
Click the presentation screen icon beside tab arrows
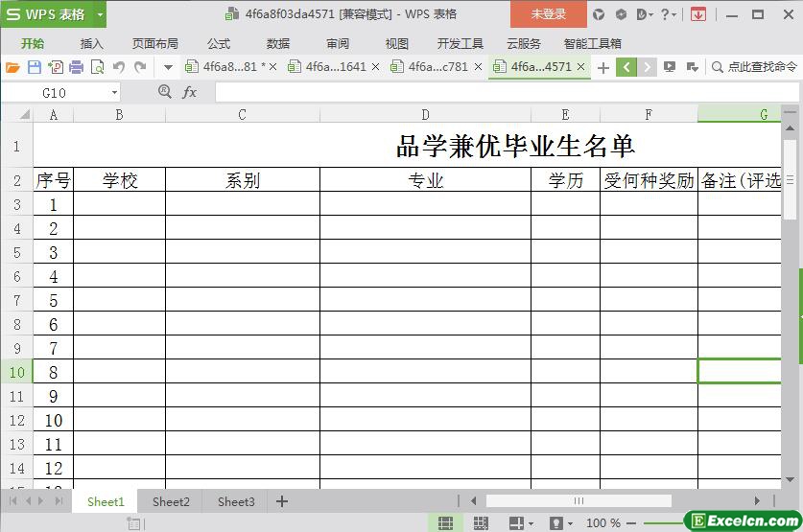pos(670,67)
